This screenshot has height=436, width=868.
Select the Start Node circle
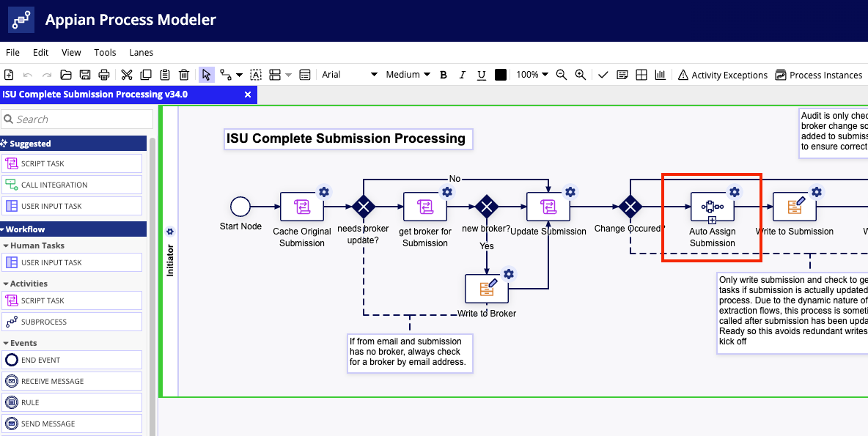(x=240, y=207)
